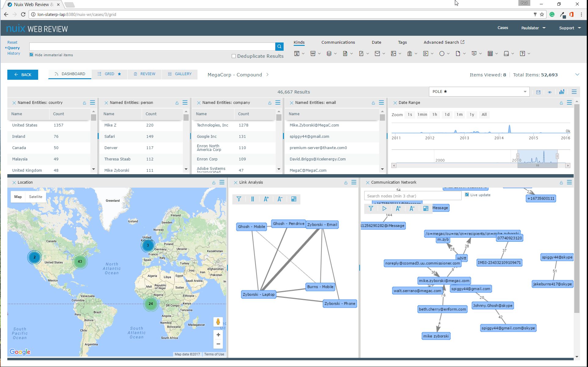Select the Communications search tab
The height and width of the screenshot is (367, 588).
[x=338, y=42]
